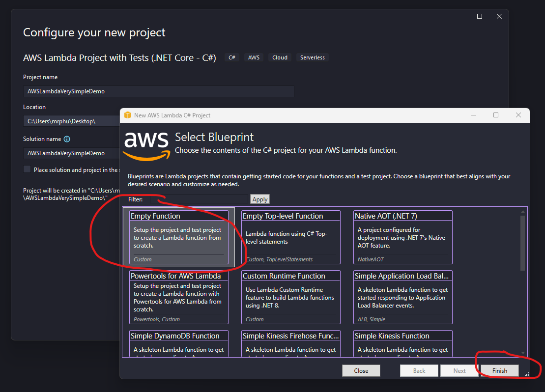
Task: Select the Simple DynamoDB Function blueprint
Action: [179, 343]
